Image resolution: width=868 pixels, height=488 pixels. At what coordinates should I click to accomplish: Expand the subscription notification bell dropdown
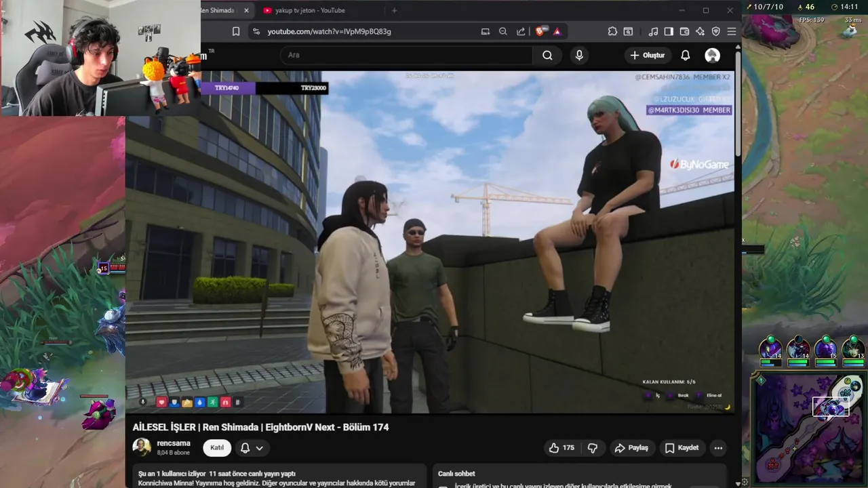(252, 448)
